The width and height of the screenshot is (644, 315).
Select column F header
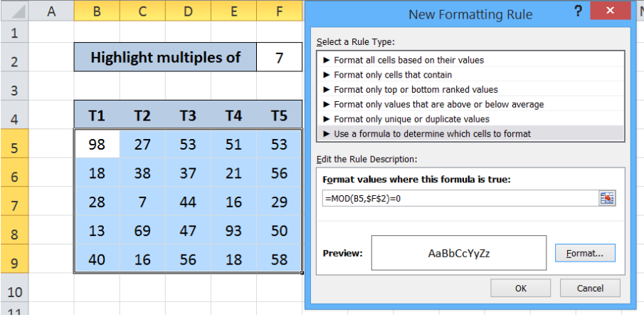pos(279,11)
